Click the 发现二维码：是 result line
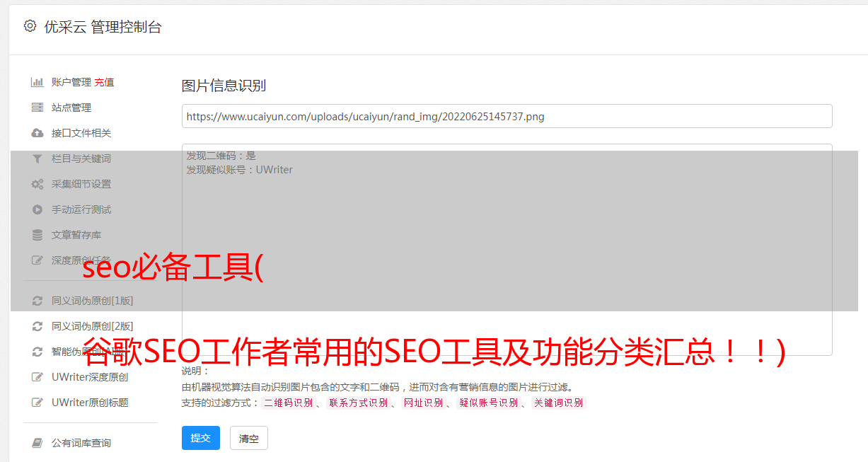 point(221,156)
